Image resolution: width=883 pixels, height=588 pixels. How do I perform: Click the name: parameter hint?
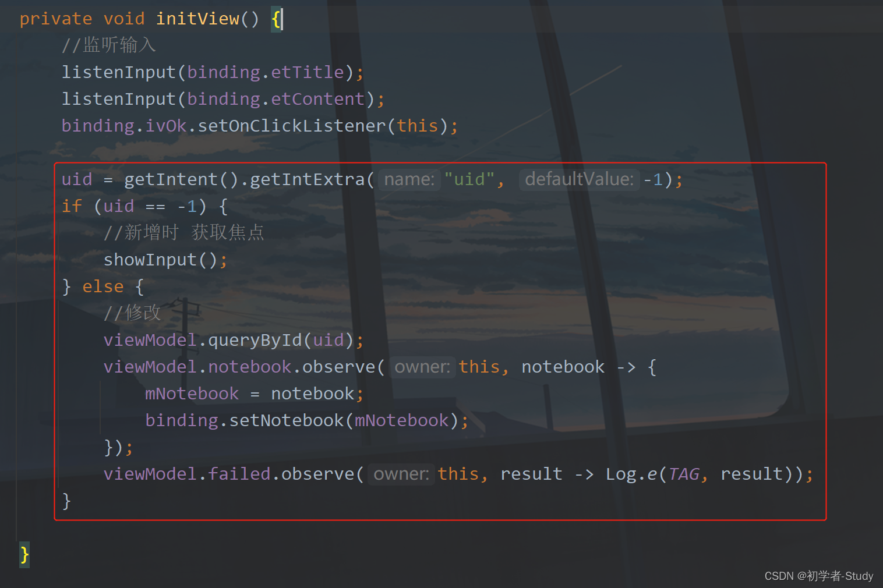point(409,179)
